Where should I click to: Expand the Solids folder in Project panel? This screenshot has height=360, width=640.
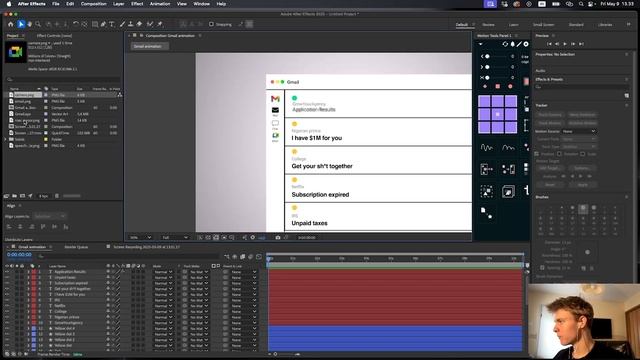(x=6, y=139)
